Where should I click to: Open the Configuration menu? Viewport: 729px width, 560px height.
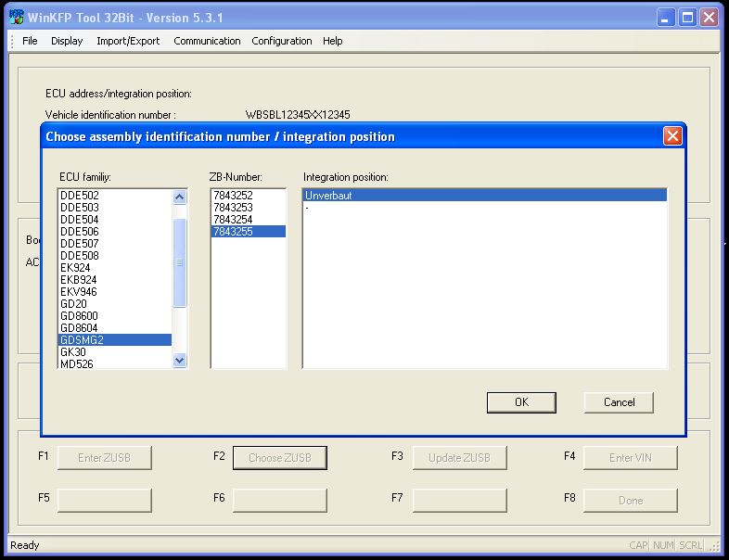(x=282, y=41)
